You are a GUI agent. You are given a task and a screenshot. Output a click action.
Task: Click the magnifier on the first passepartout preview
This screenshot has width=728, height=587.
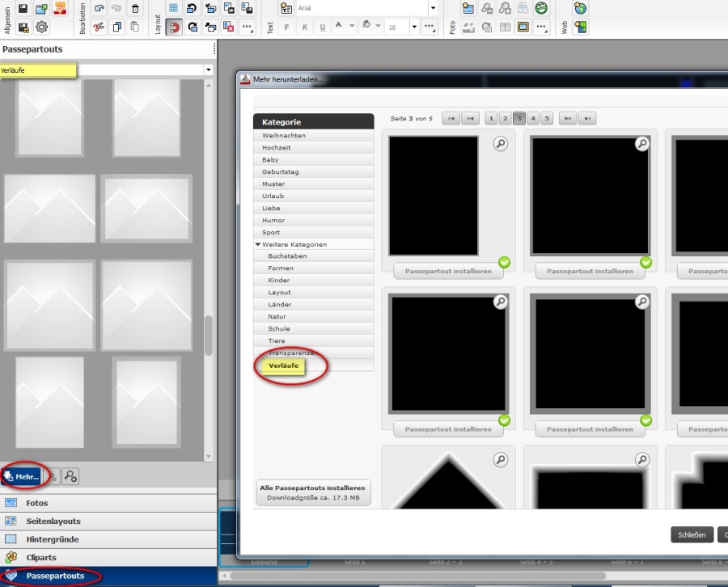[501, 144]
